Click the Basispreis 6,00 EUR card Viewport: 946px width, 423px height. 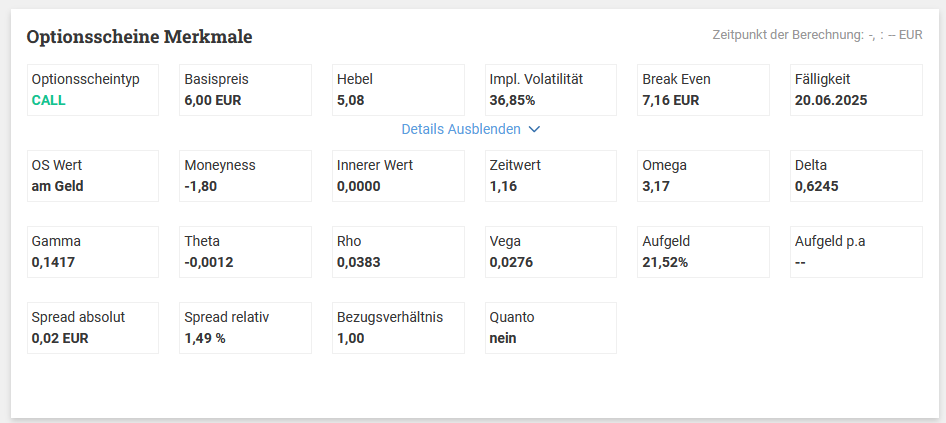click(246, 90)
